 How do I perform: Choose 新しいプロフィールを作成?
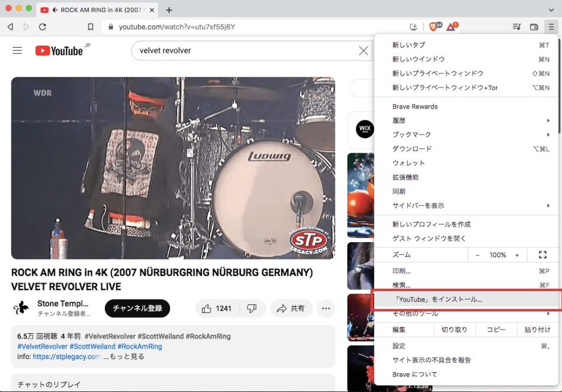(466, 224)
